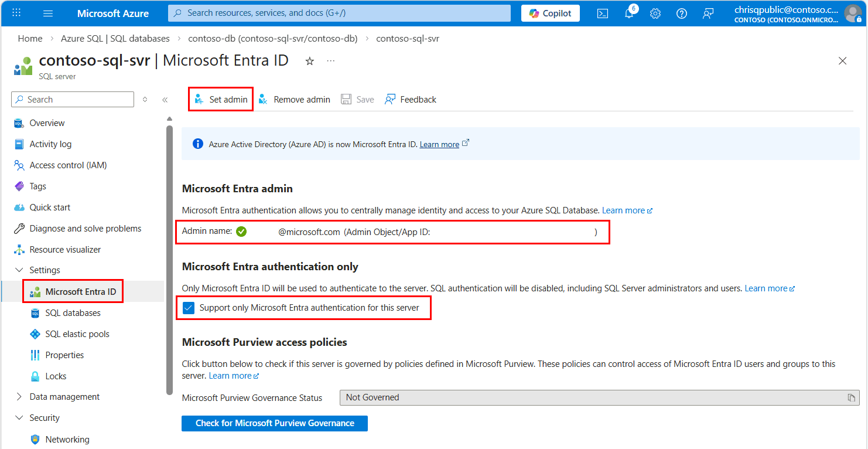Uncheck Support only Microsoft Entra authentication
The height and width of the screenshot is (449, 868).
[189, 308]
